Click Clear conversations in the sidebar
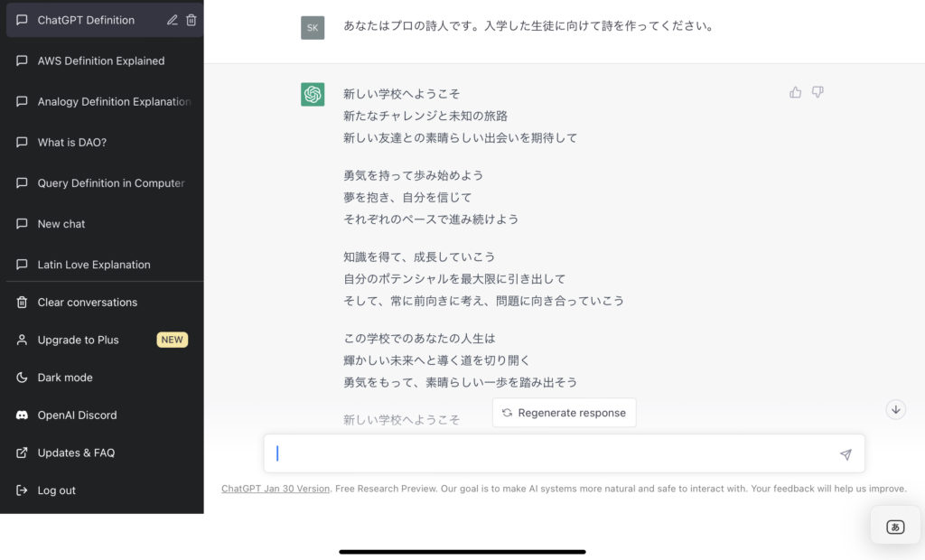The image size is (925, 560). pyautogui.click(x=87, y=303)
